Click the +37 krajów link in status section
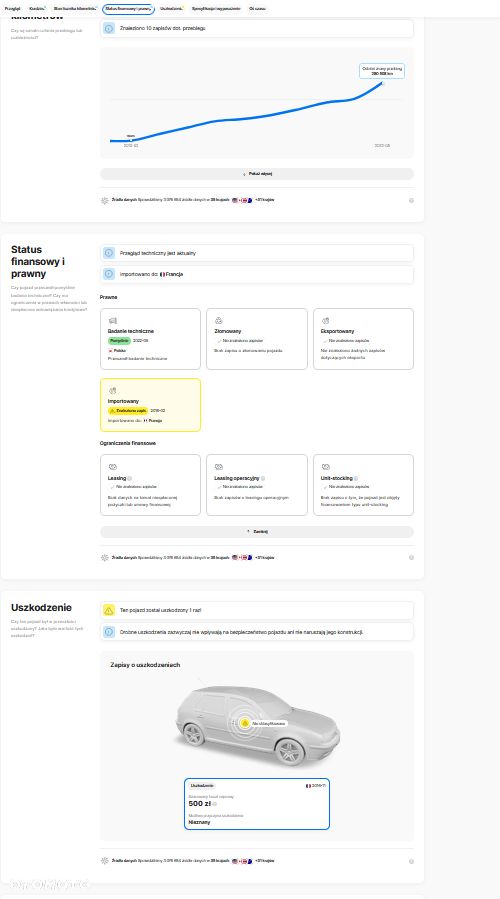Screen dimensions: 500x899 coord(265,557)
